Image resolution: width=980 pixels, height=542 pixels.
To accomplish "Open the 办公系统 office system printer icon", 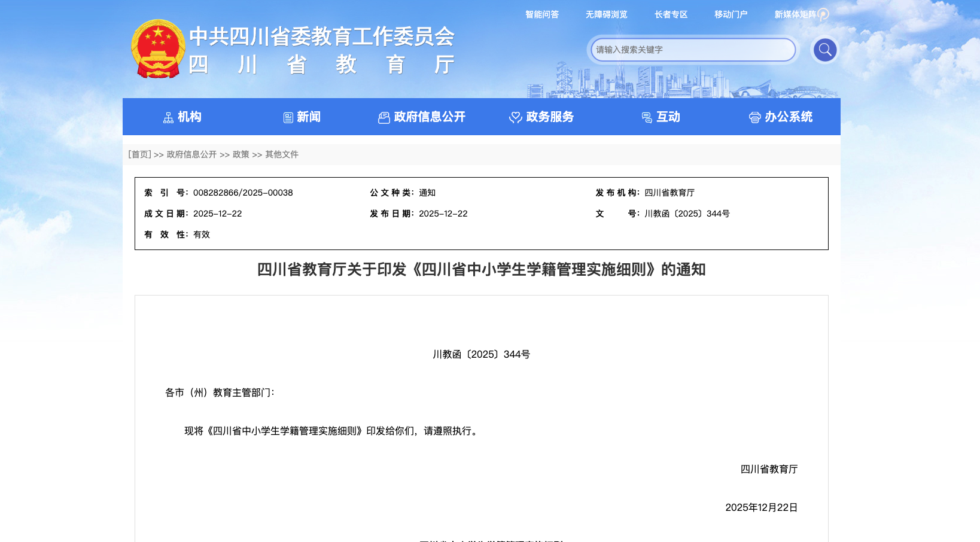I will click(x=755, y=117).
